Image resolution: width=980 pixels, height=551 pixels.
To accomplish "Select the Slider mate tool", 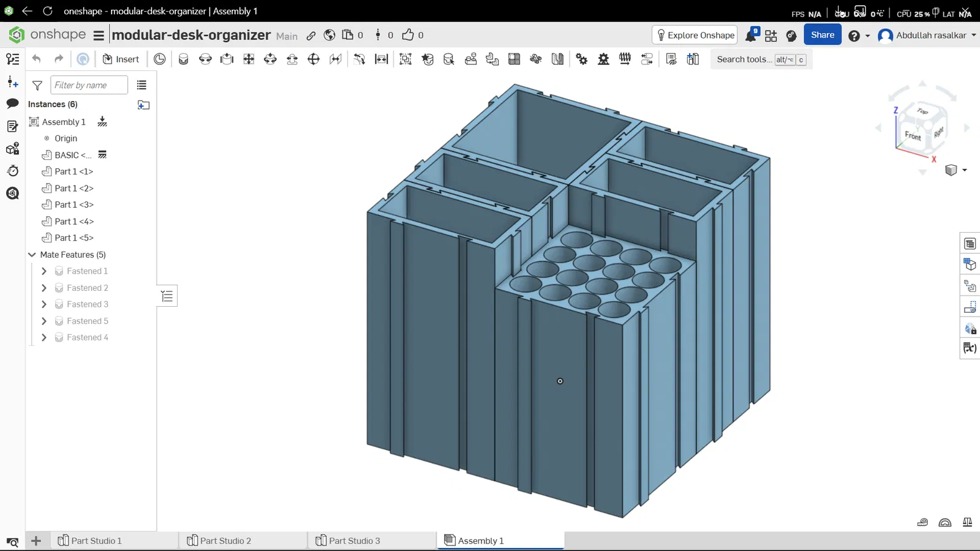I will [x=227, y=59].
